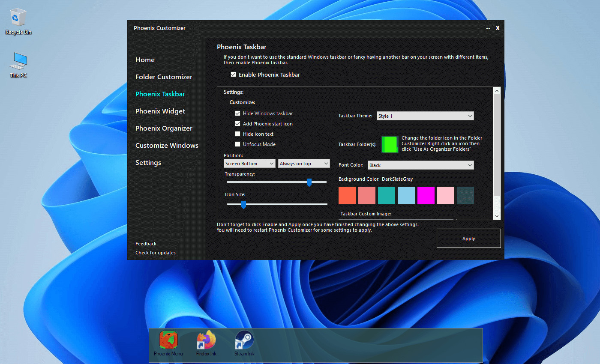Open the Phoenix Menu taskbar icon
This screenshot has width=600, height=364.
(168, 340)
